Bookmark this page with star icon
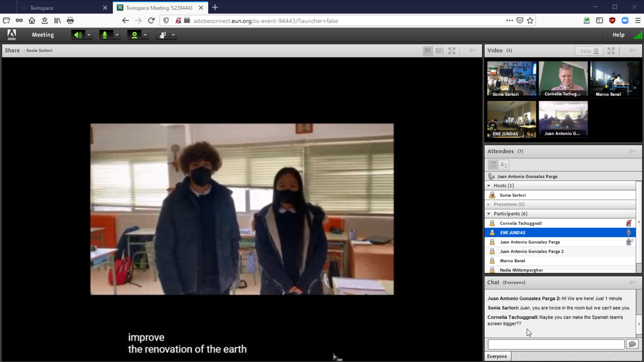Screen dimensions: 644x362 [530, 21]
